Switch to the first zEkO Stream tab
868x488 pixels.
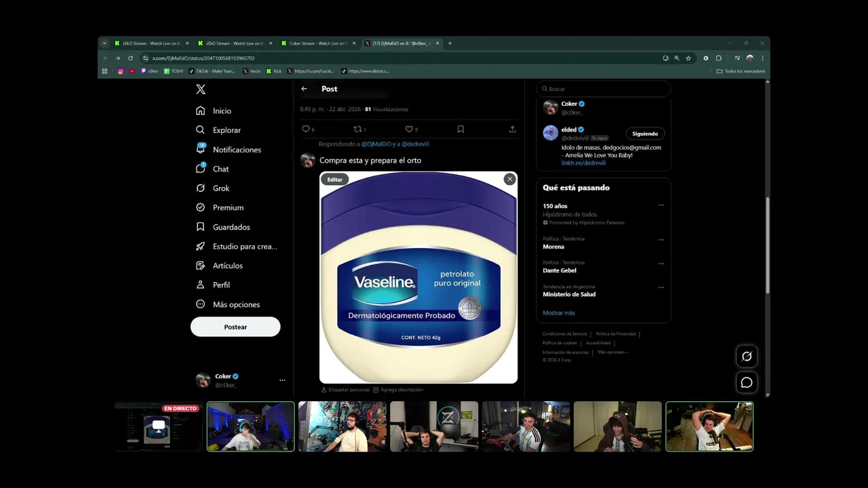tap(151, 43)
